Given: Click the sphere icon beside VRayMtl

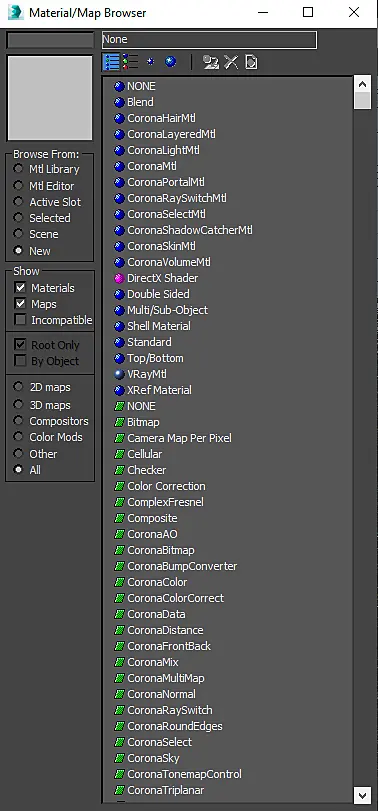Looking at the screenshot, I should point(119,374).
